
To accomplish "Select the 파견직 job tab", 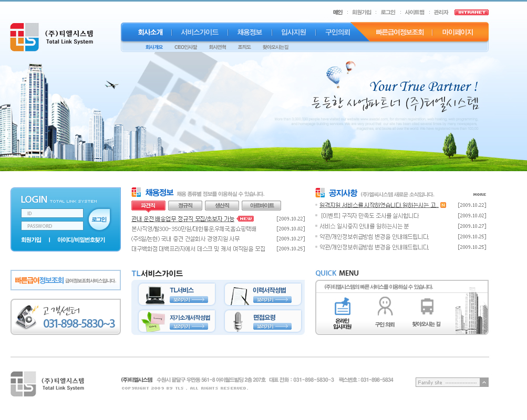I will point(148,205).
